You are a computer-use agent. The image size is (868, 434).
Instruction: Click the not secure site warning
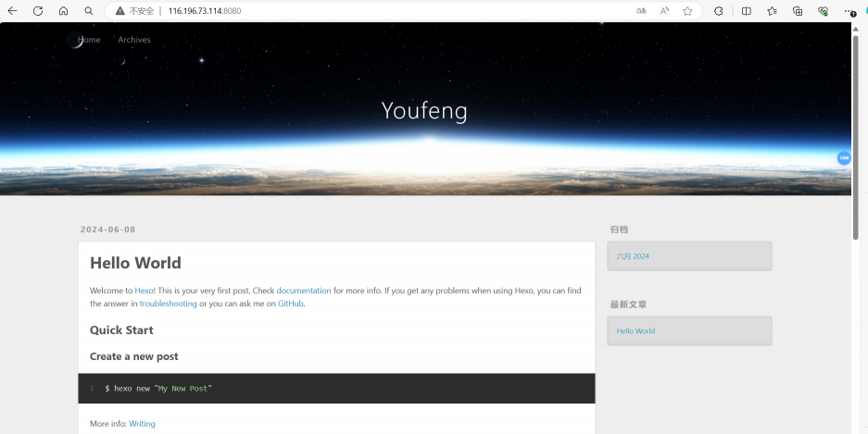point(135,11)
